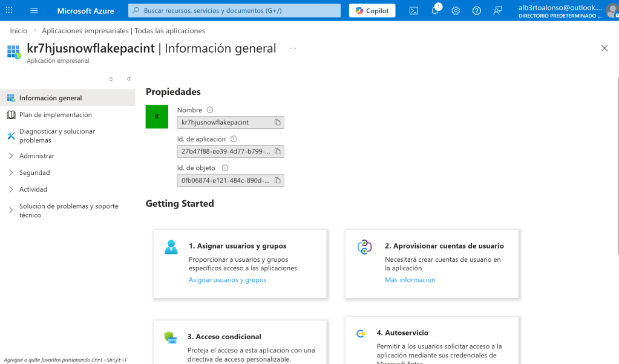The height and width of the screenshot is (364, 619).
Task: Open the more options ellipsis by title
Action: 293,48
